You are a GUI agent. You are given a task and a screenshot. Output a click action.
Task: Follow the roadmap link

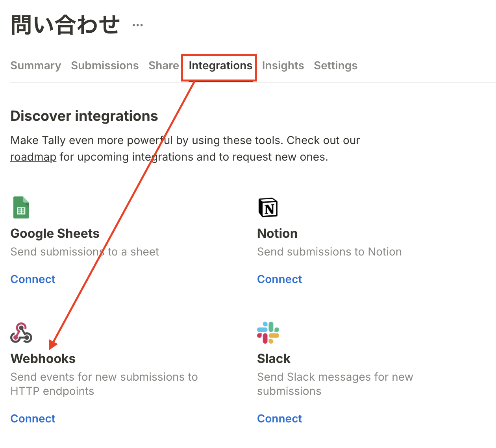pos(33,157)
